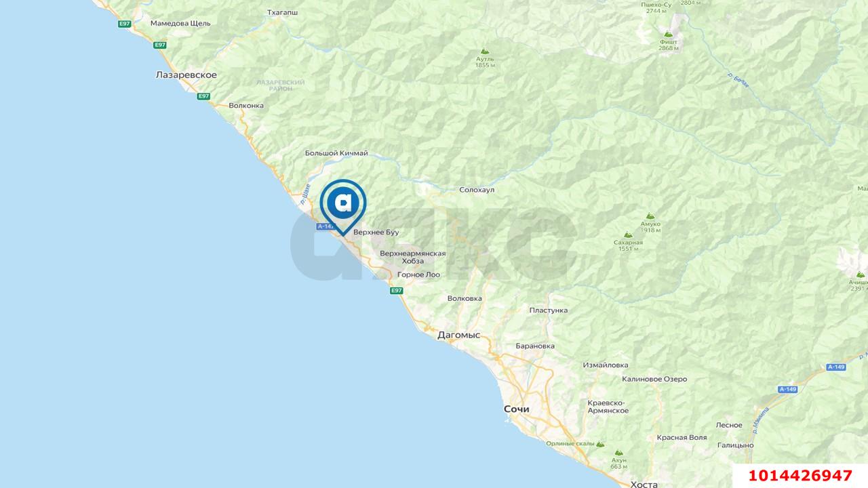This screenshot has height=488, width=868.
Task: Click the Верхнее Буу place label
Action: tap(376, 232)
